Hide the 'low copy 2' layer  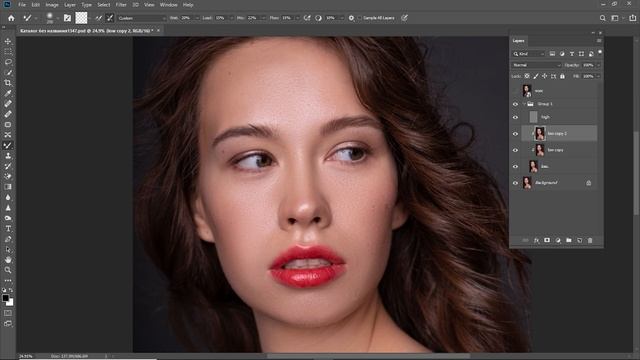click(x=515, y=134)
